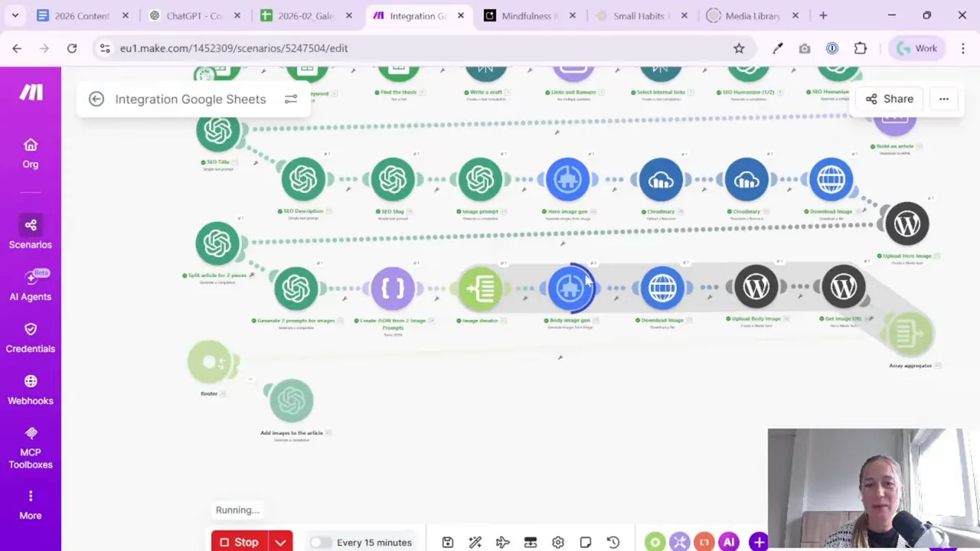
Task: Click the Hero image gen module
Action: pyautogui.click(x=568, y=179)
